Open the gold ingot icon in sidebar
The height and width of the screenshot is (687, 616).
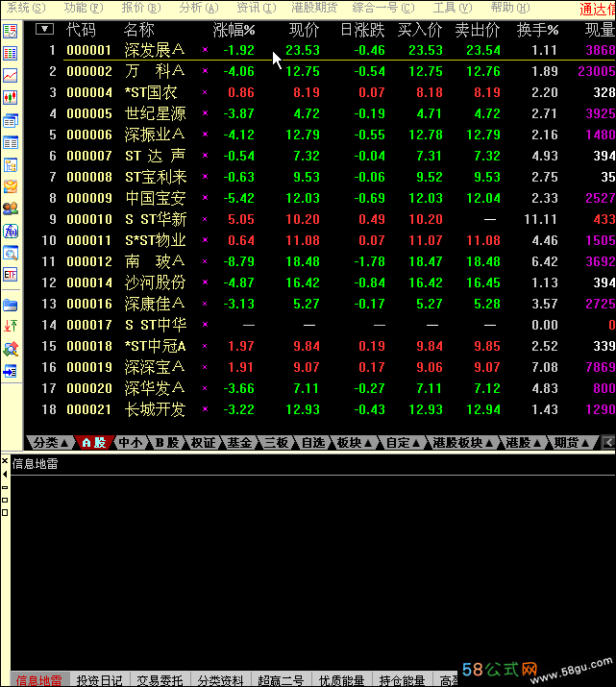(10, 186)
